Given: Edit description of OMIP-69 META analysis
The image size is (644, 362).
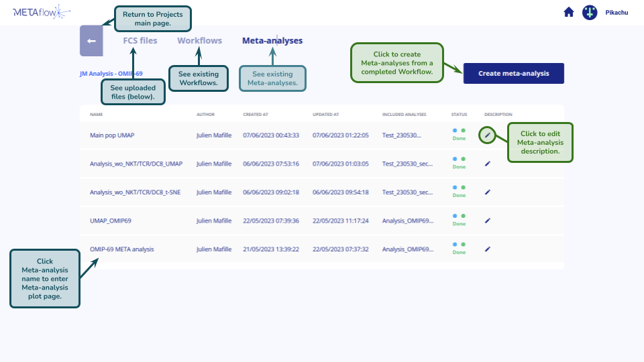Looking at the screenshot, I should tap(488, 249).
